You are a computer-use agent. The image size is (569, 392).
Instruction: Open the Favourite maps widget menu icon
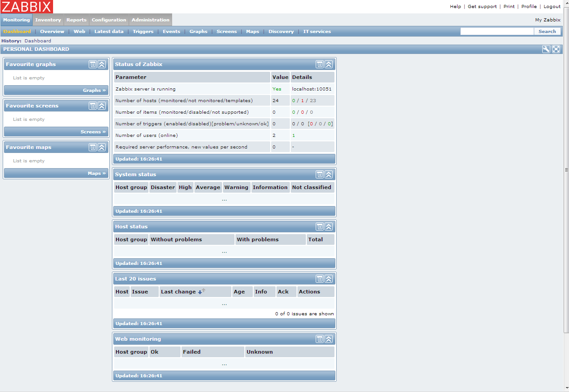(93, 147)
